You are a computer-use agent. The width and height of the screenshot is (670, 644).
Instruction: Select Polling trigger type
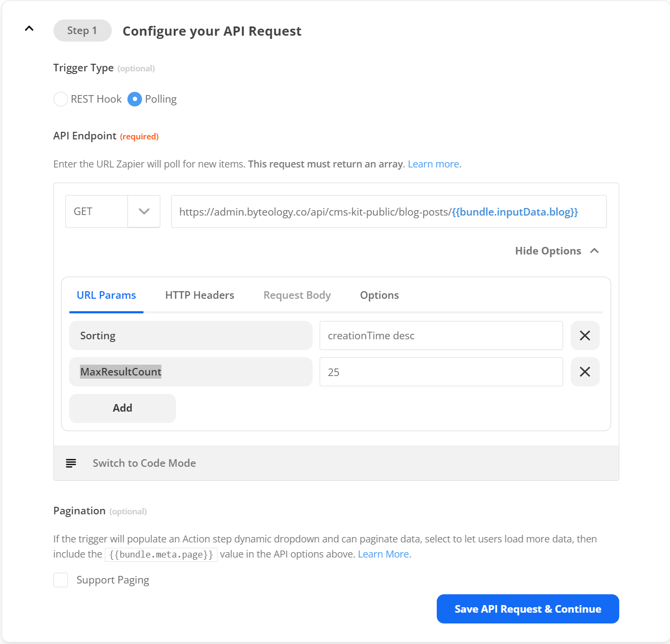click(x=134, y=99)
